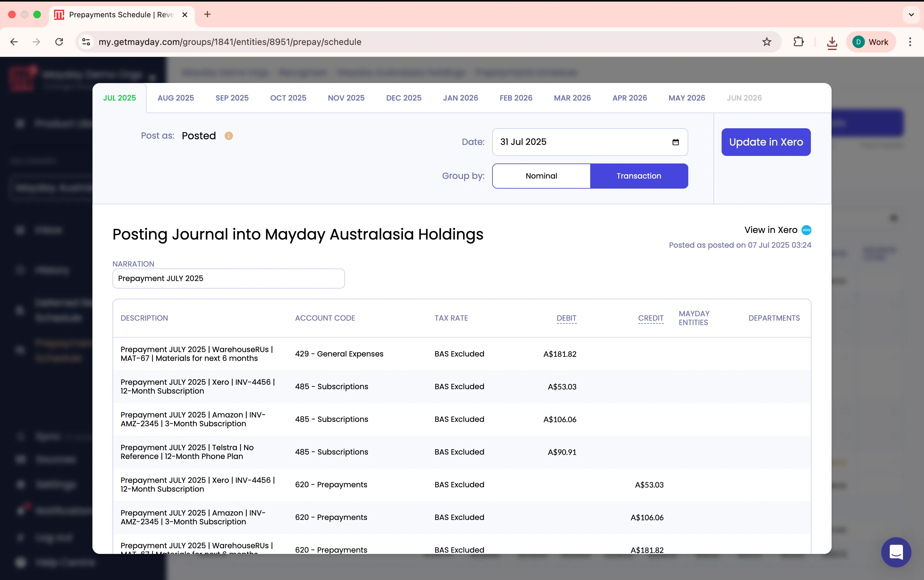924x580 pixels.
Task: Open the Work profile menu
Action: click(870, 42)
